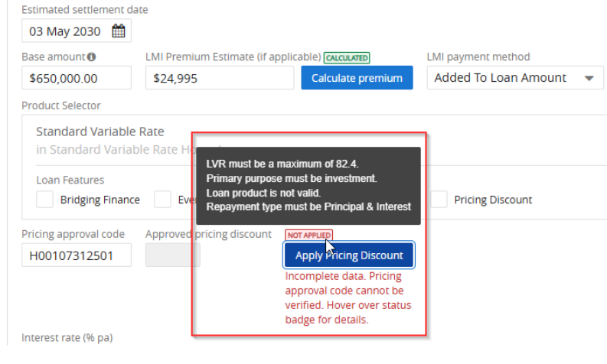This screenshot has height=364, width=607.
Task: Toggle the checkbox next to Bridging Finance's neighbor
Action: (162, 200)
